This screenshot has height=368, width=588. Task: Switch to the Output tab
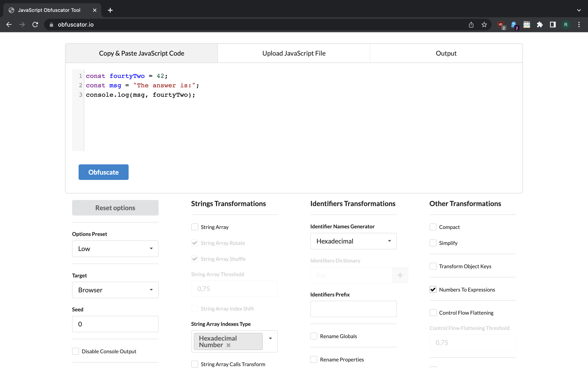click(446, 53)
